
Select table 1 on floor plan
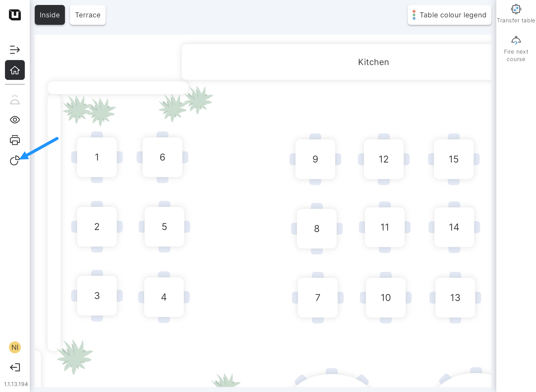[x=97, y=157]
